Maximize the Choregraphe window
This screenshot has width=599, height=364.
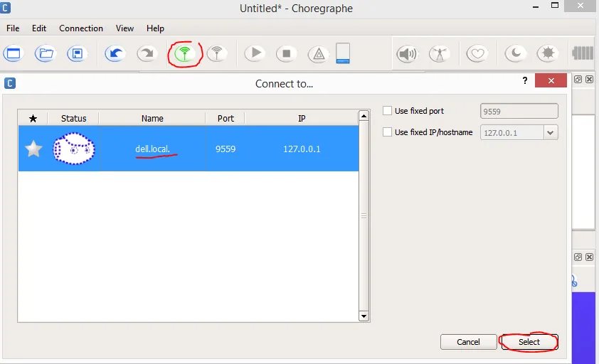click(555, 6)
